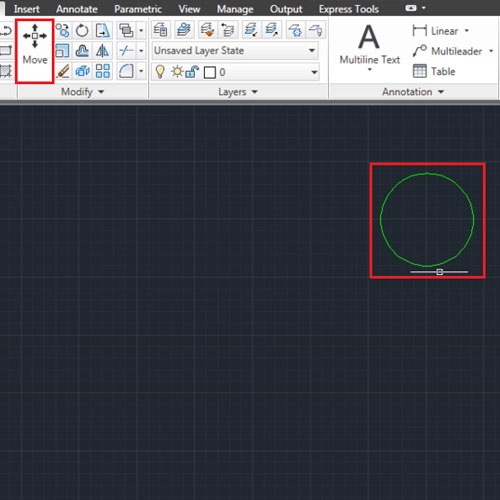Expand the Layers panel
Image resolution: width=500 pixels, height=500 pixels.
(238, 92)
